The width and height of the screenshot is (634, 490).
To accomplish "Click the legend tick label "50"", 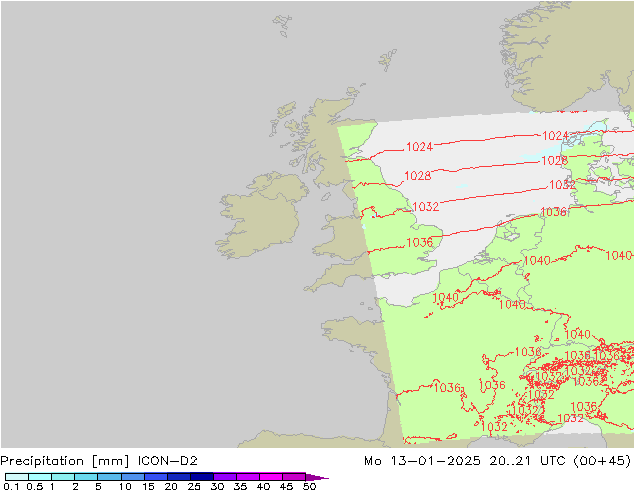I will (x=309, y=486).
